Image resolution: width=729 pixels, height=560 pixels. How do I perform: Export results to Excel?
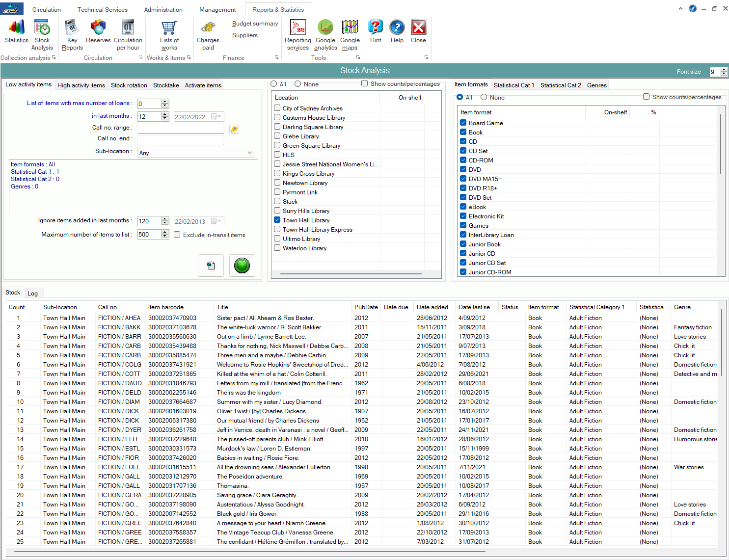click(211, 265)
